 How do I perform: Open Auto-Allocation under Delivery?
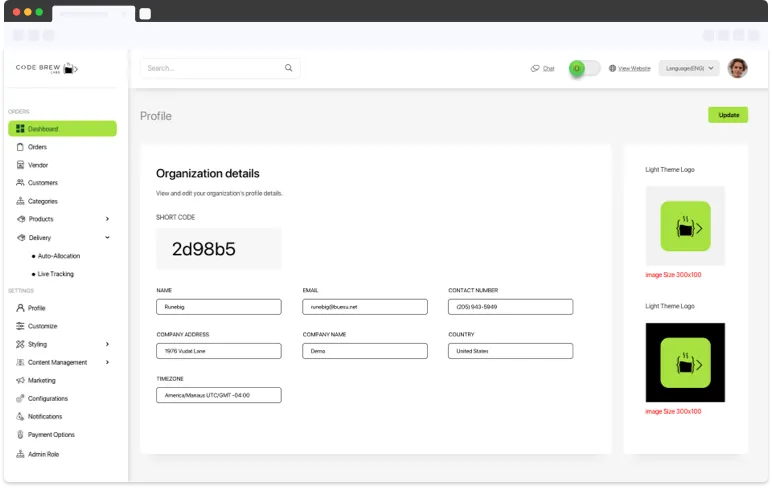pyautogui.click(x=59, y=256)
